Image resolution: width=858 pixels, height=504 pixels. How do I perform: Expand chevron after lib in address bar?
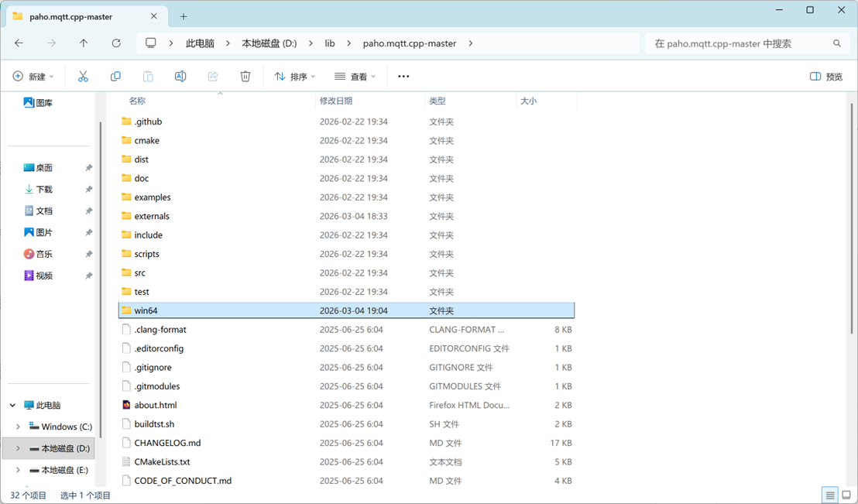[x=348, y=43]
